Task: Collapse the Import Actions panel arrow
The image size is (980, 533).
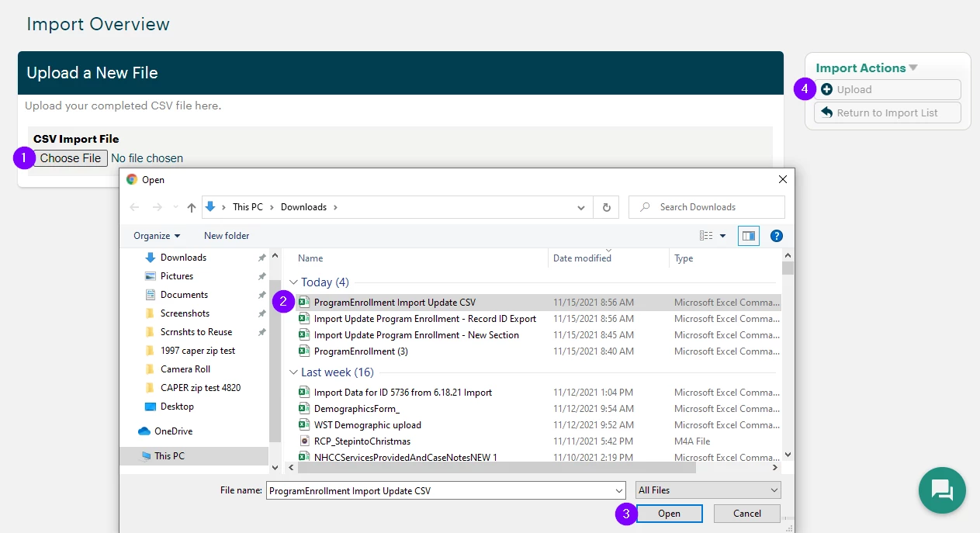Action: [x=913, y=68]
